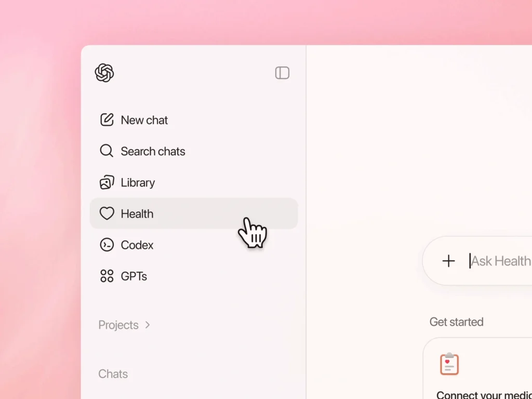
Task: Click the Projects section heading
Action: 118,325
